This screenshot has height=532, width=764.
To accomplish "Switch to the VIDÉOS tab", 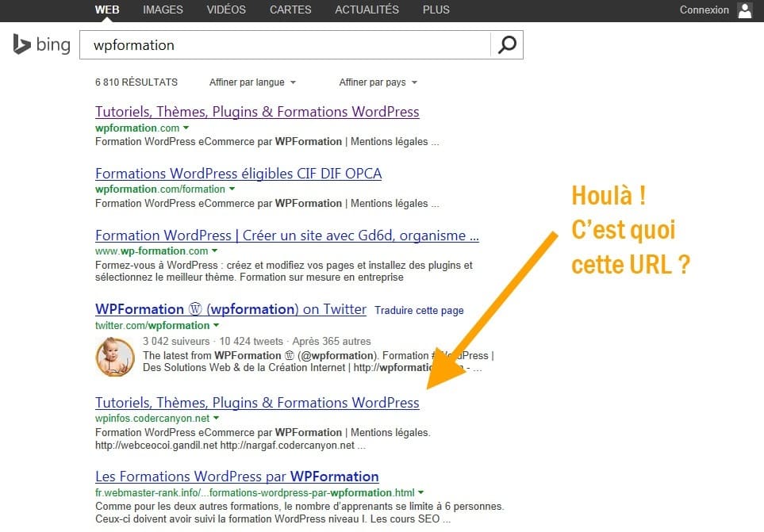I will click(x=225, y=10).
